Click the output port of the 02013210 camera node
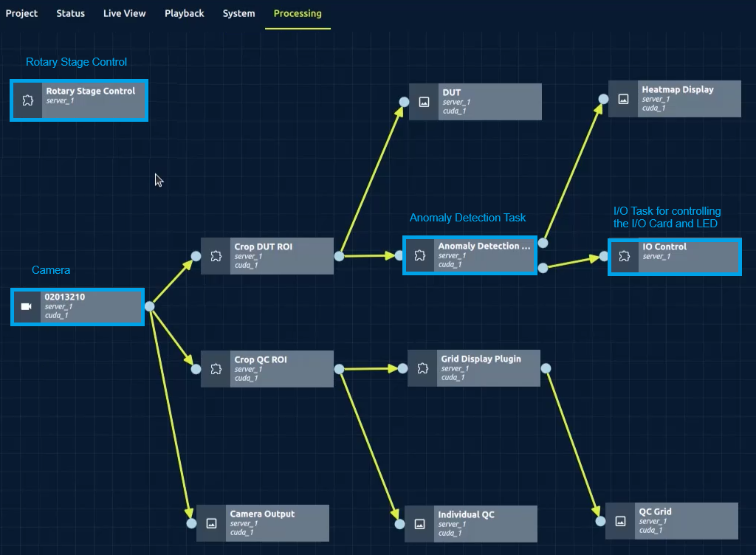 pos(150,306)
